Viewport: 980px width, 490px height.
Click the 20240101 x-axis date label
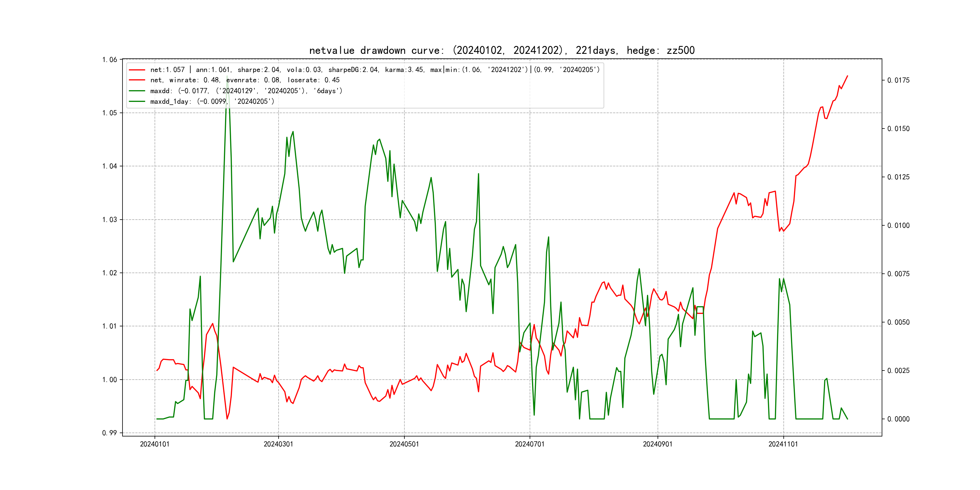(155, 444)
